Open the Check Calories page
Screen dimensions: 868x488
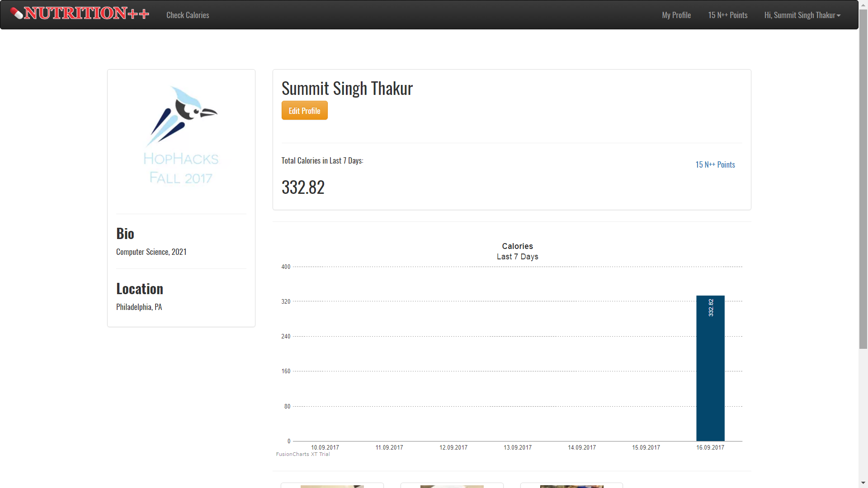tap(188, 15)
